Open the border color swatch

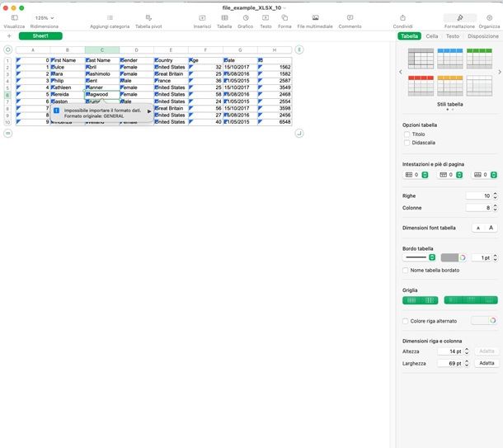pyautogui.click(x=454, y=258)
